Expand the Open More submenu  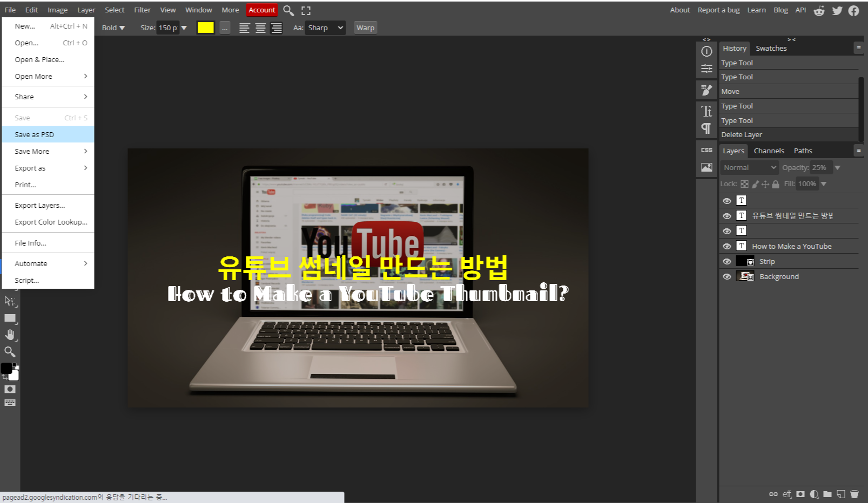(48, 77)
